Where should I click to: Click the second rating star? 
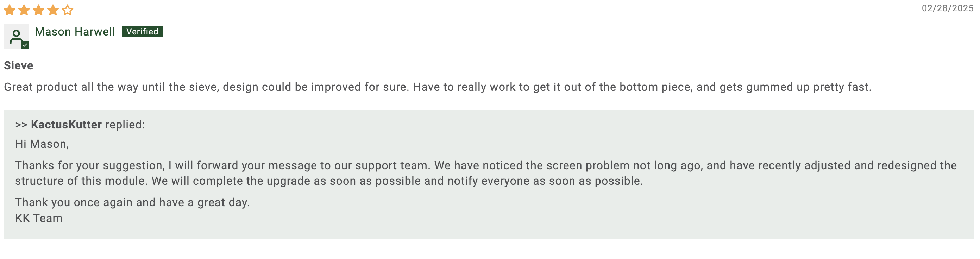coord(24,10)
